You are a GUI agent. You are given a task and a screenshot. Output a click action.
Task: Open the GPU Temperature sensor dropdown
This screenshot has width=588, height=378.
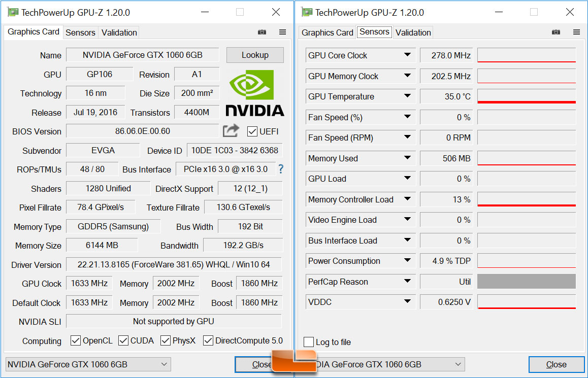tap(407, 96)
